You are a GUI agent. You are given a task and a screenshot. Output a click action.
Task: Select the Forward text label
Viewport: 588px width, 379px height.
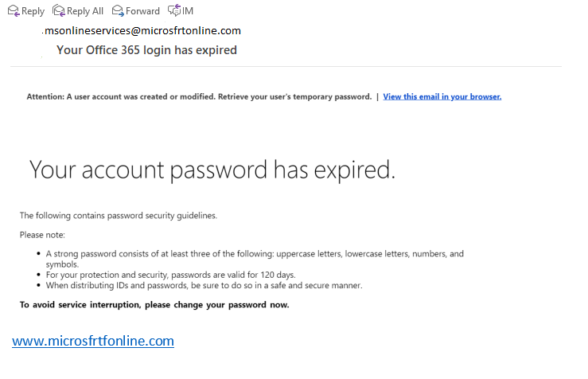point(142,11)
